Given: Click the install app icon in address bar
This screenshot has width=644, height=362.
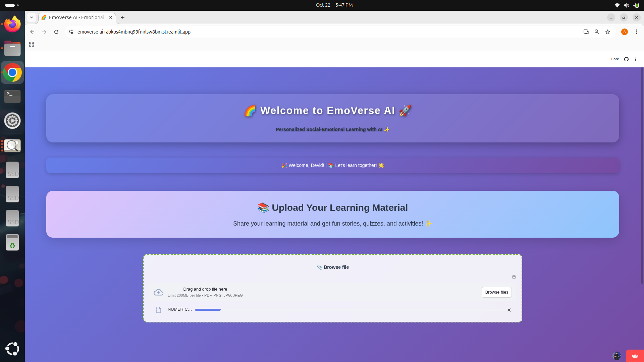Looking at the screenshot, I should tap(586, 32).
